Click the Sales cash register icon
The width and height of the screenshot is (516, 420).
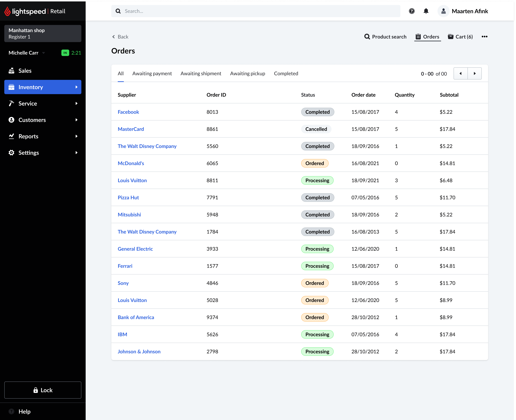coord(11,71)
